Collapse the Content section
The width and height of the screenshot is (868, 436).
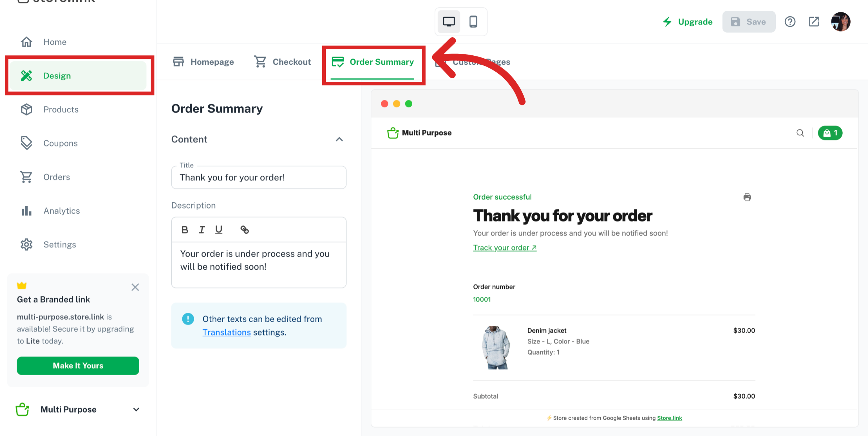(339, 139)
